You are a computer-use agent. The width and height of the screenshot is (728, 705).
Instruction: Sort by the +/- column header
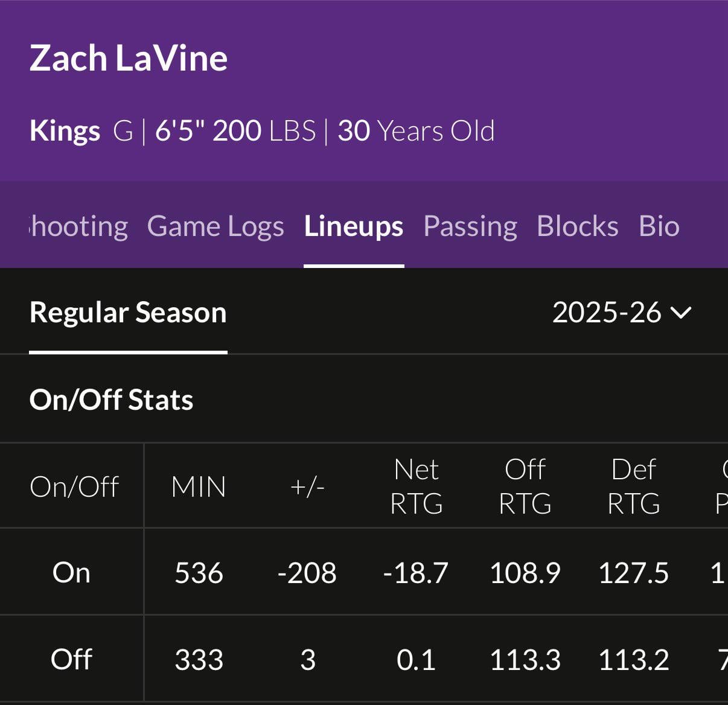click(x=307, y=486)
